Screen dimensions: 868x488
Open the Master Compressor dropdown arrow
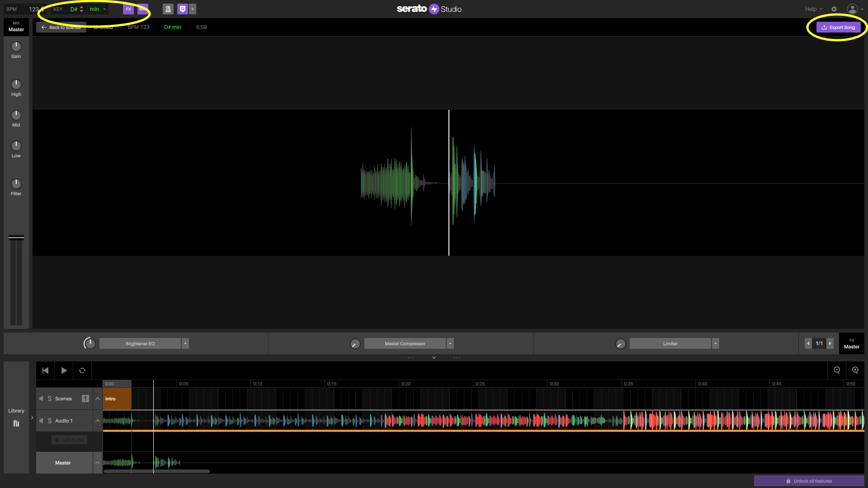click(x=450, y=343)
